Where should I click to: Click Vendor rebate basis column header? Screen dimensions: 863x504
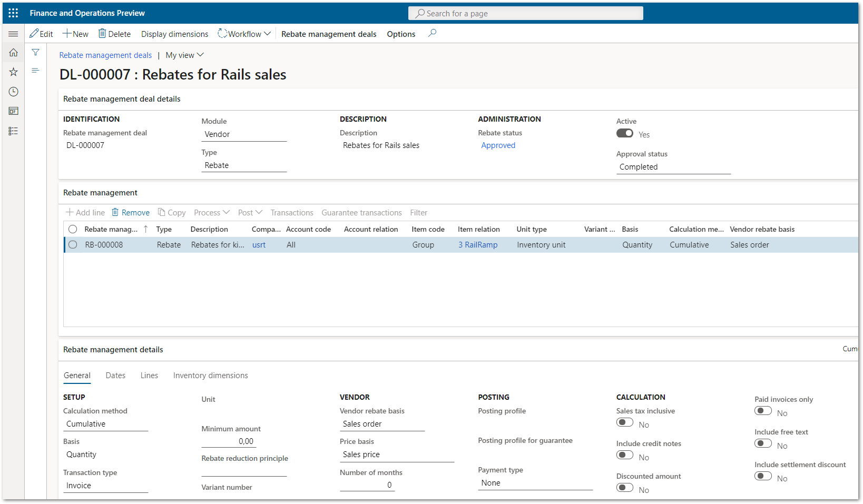pyautogui.click(x=762, y=229)
